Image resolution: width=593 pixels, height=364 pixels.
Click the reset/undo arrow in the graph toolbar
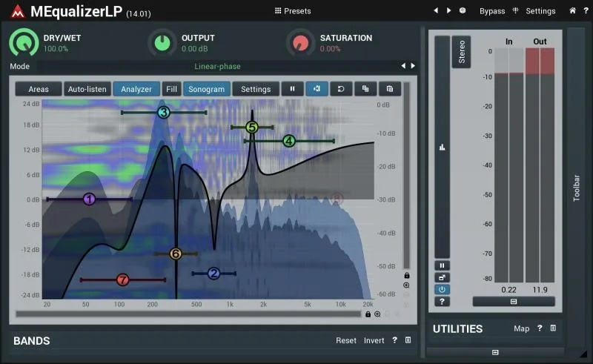[341, 88]
